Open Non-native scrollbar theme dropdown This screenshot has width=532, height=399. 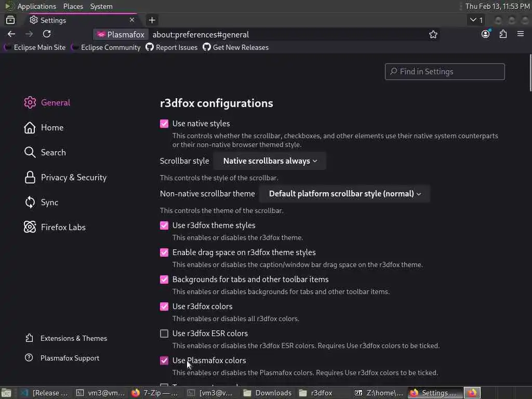pyautogui.click(x=345, y=194)
